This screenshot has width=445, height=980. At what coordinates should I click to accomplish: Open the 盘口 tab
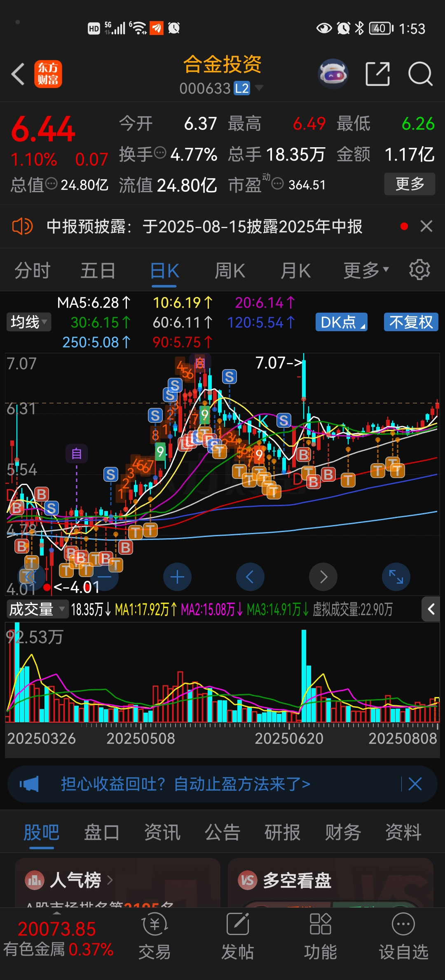tap(102, 832)
